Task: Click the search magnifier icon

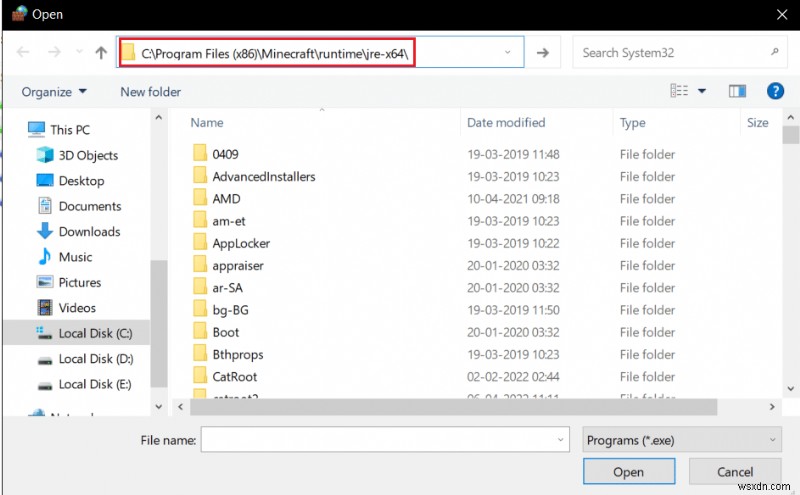Action: point(774,52)
